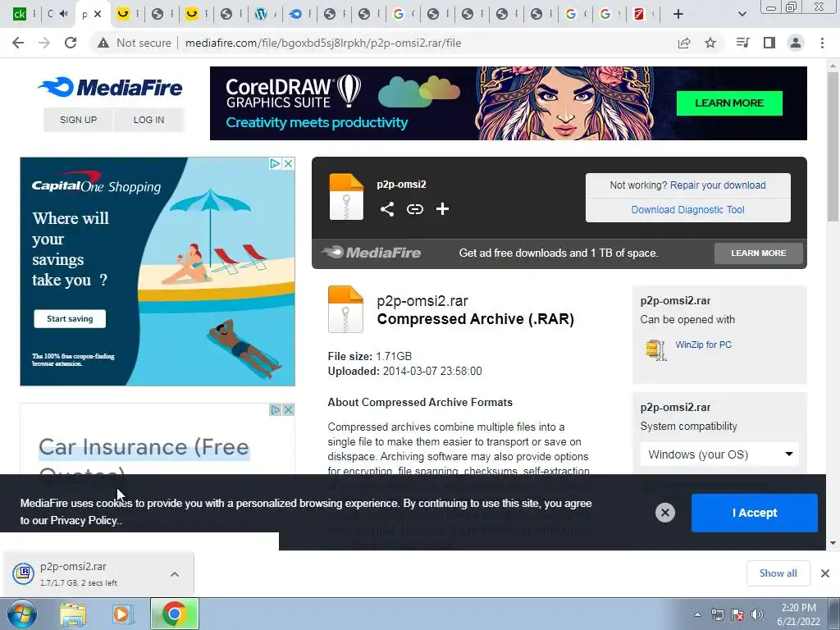Image resolution: width=840 pixels, height=630 pixels.
Task: Expand the tab search dropdown arrow
Action: (742, 14)
